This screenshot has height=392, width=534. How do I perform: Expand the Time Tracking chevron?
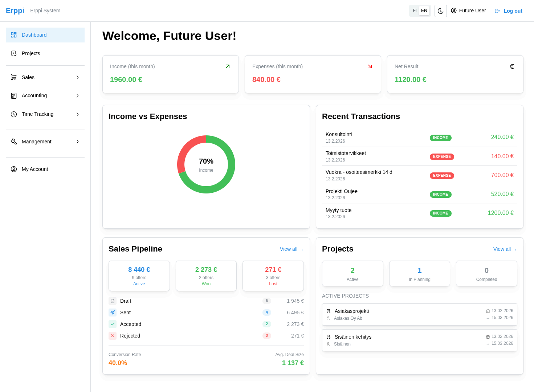click(x=78, y=114)
